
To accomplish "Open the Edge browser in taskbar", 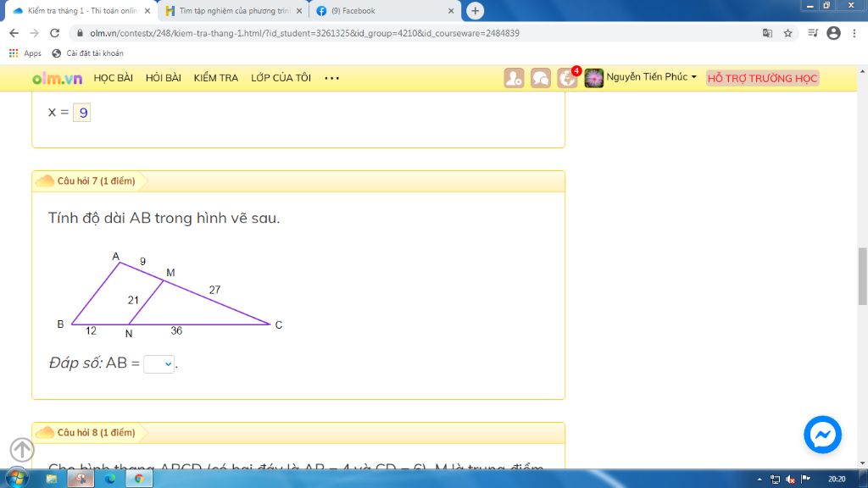I will [109, 479].
